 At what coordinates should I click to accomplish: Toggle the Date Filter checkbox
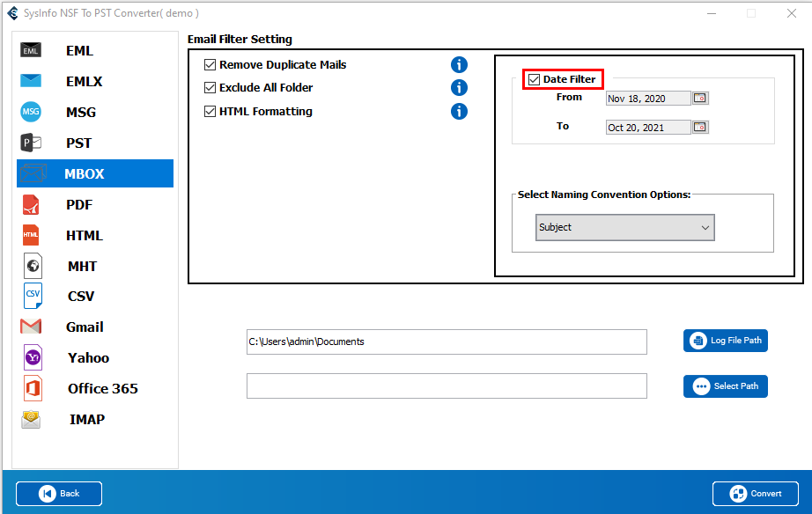[x=534, y=79]
